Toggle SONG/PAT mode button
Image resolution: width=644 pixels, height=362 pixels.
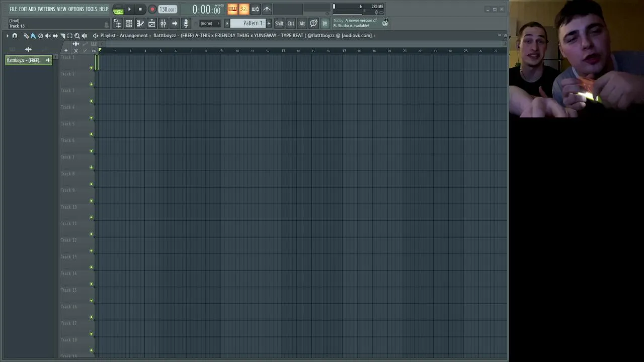pos(118,9)
